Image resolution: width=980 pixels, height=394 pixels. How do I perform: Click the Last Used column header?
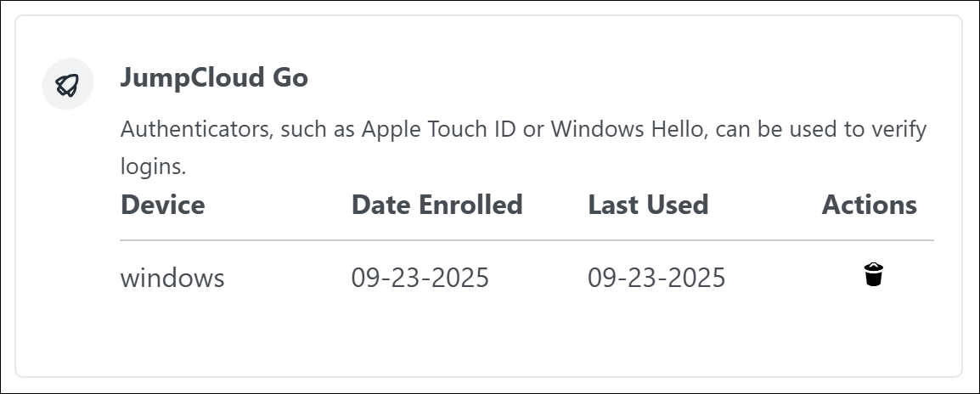tap(648, 205)
